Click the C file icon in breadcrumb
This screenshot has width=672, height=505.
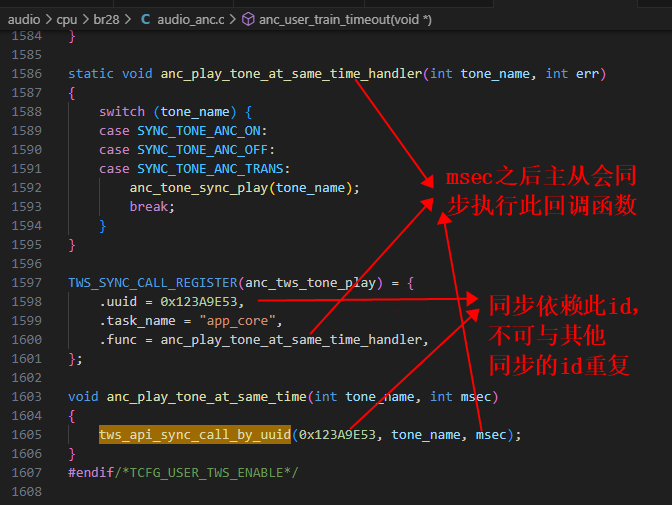click(146, 19)
